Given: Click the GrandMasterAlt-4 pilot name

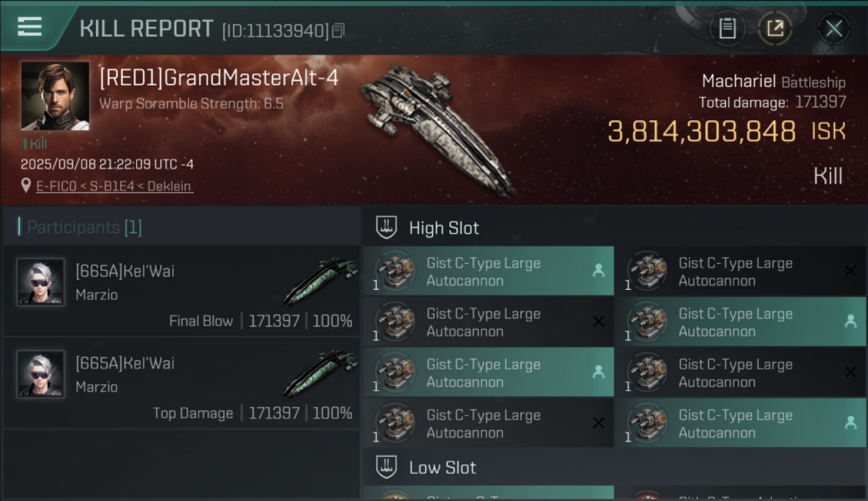Looking at the screenshot, I should click(219, 78).
